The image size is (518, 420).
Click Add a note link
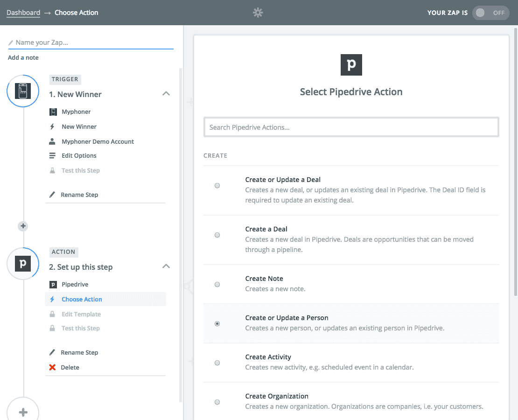pyautogui.click(x=23, y=57)
